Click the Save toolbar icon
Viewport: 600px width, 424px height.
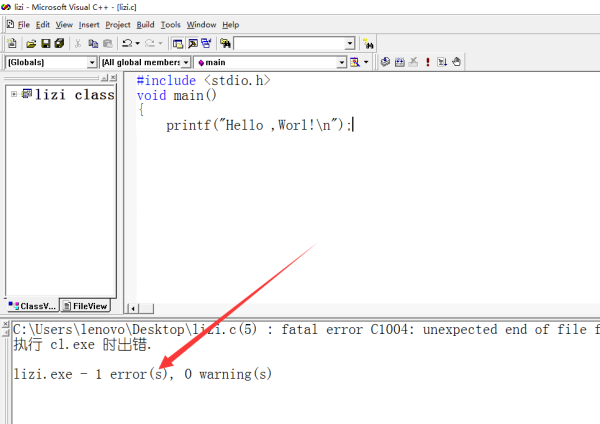click(46, 44)
